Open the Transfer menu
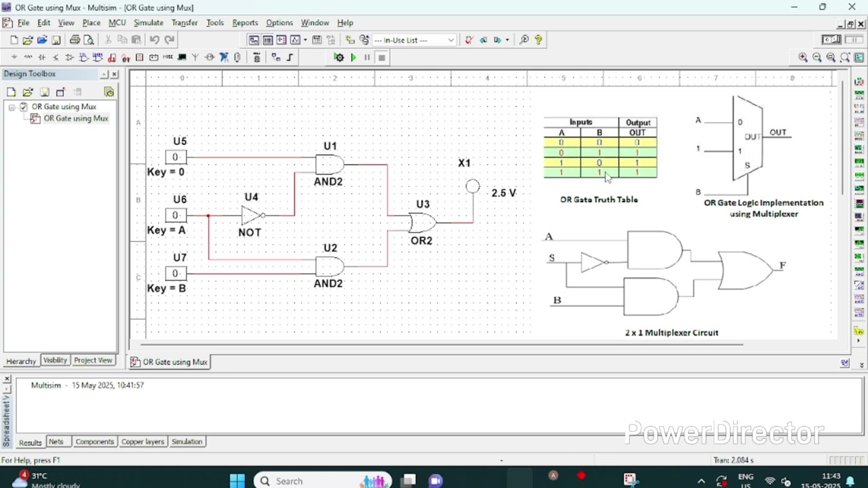 (x=184, y=22)
